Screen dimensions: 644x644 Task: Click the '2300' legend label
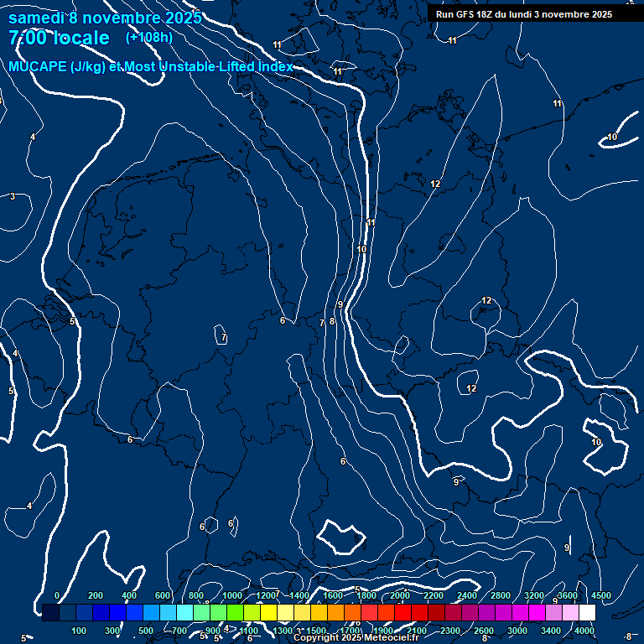pos(450,631)
